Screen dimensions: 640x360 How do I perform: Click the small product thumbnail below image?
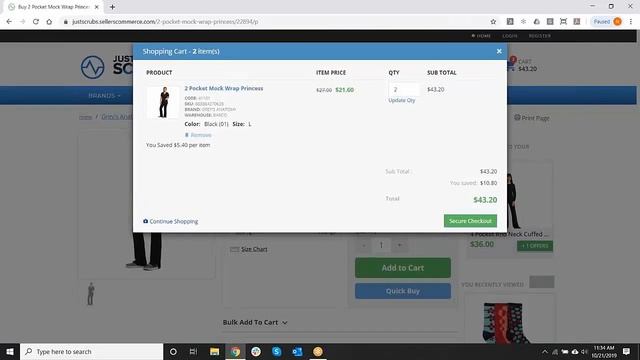pos(91,294)
